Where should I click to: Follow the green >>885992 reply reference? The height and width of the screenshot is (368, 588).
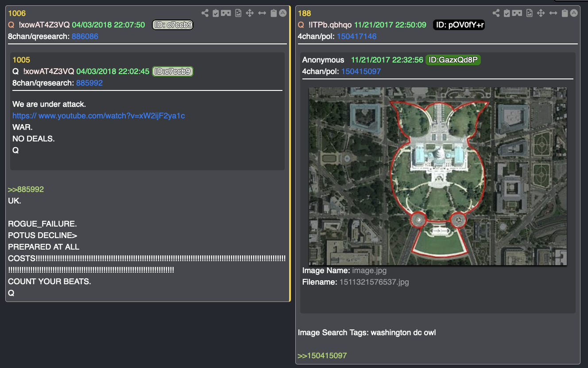[x=26, y=189]
